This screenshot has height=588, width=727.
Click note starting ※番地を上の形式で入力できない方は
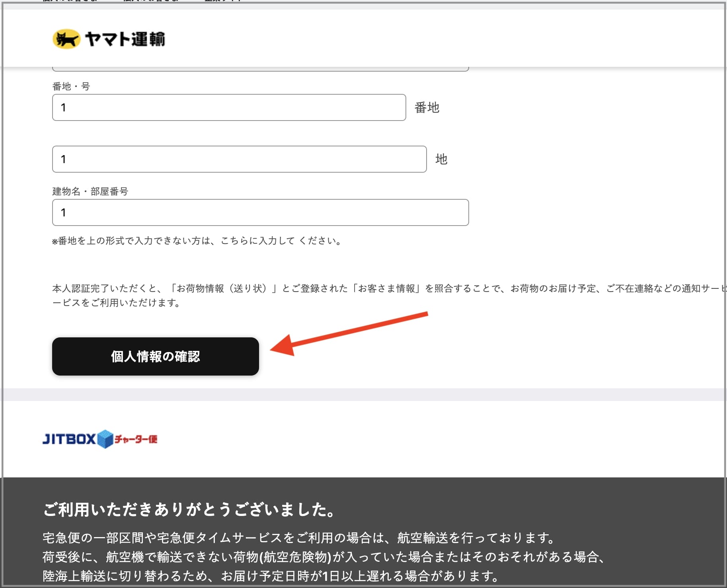tap(197, 241)
